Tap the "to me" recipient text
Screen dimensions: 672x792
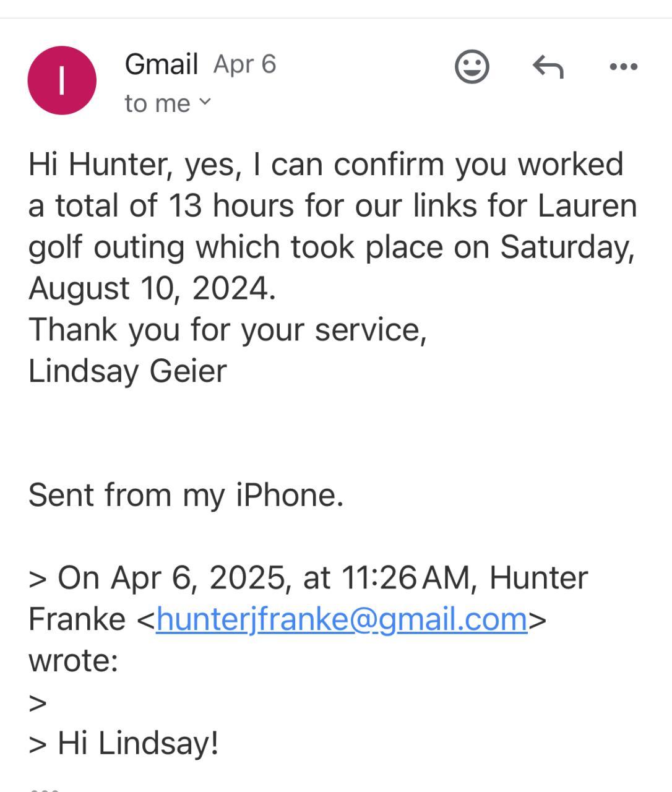(x=157, y=103)
